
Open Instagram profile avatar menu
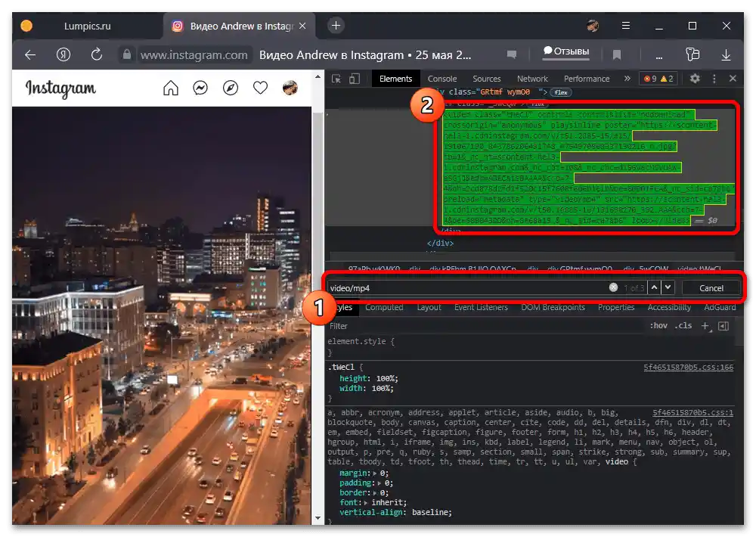pyautogui.click(x=290, y=88)
